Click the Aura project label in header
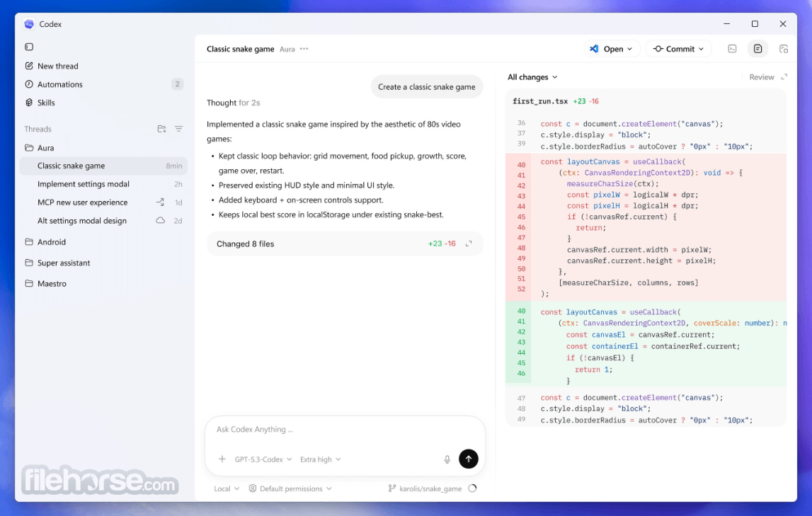Image resolution: width=812 pixels, height=516 pixels. tap(287, 49)
